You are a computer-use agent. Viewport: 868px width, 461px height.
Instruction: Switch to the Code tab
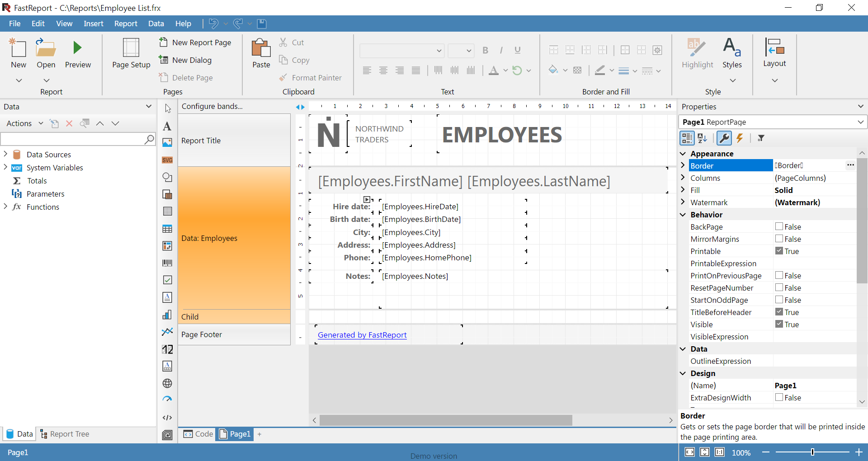(x=198, y=434)
